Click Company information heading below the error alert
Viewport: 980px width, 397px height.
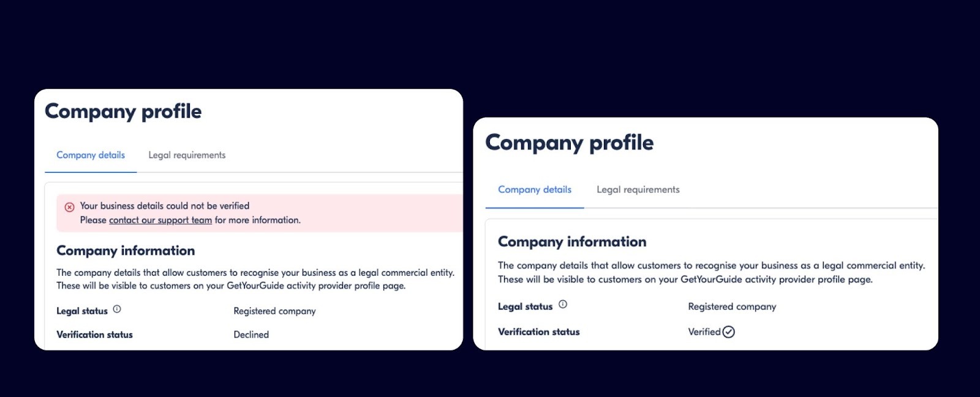[126, 251]
